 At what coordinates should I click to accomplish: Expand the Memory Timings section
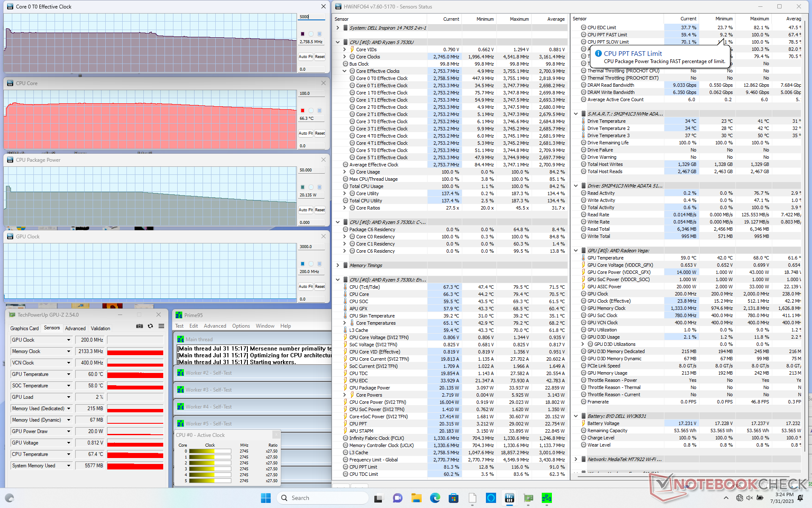(337, 265)
